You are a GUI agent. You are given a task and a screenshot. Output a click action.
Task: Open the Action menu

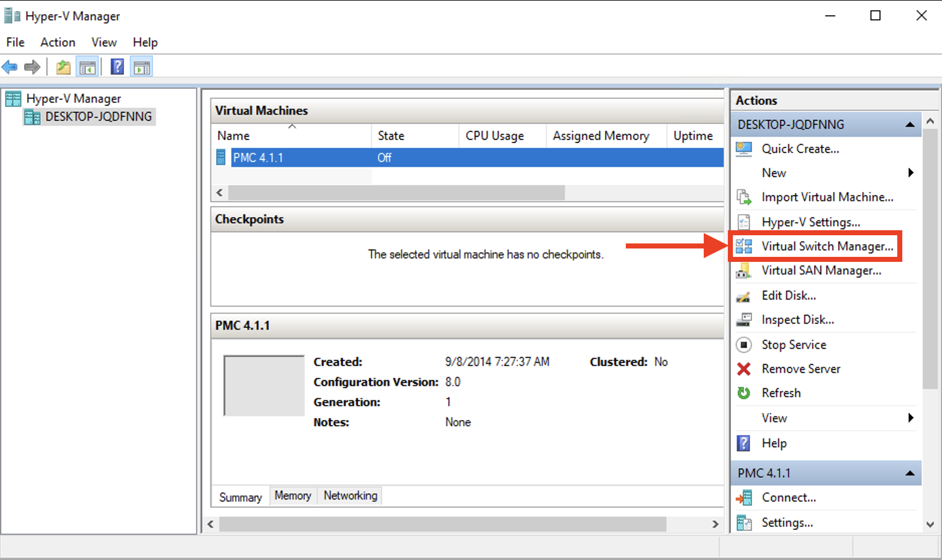click(58, 42)
